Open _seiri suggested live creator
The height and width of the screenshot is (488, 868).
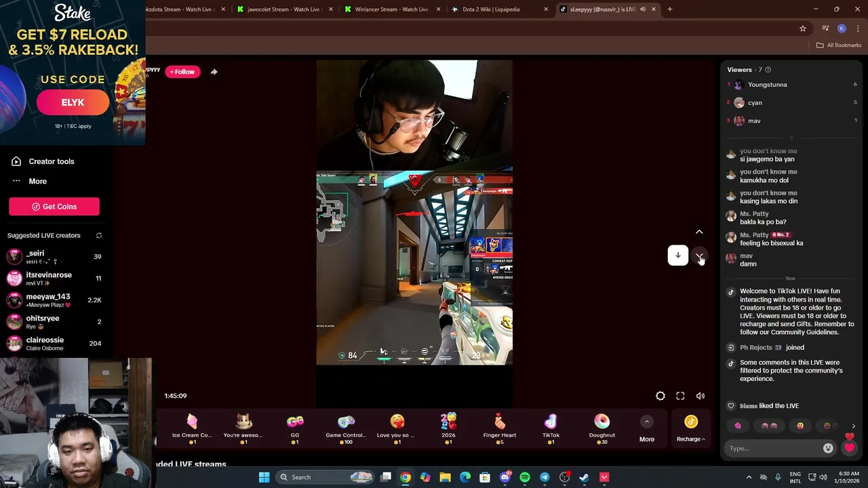coord(54,257)
